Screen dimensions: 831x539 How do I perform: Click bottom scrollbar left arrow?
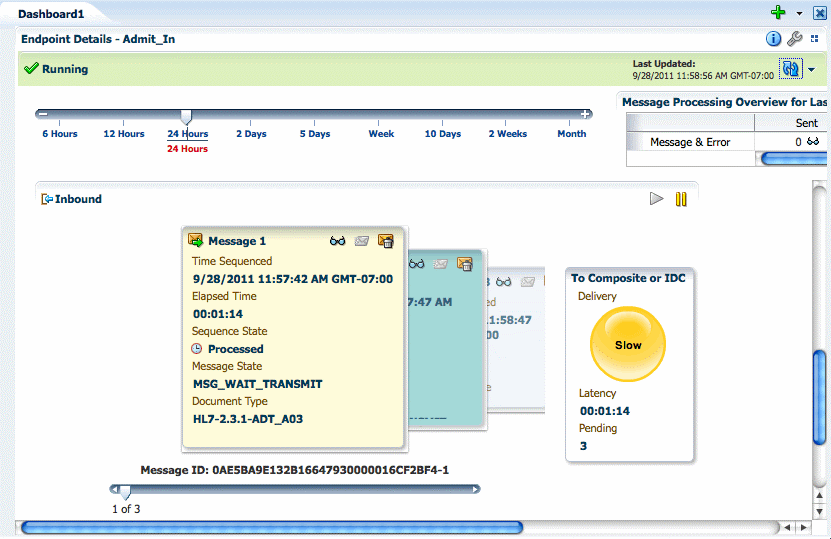787,527
